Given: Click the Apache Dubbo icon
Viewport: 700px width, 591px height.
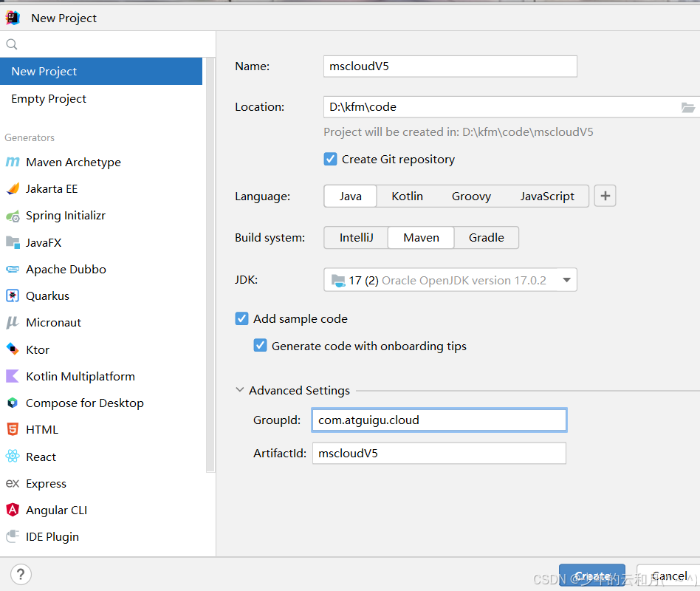Looking at the screenshot, I should tap(13, 270).
